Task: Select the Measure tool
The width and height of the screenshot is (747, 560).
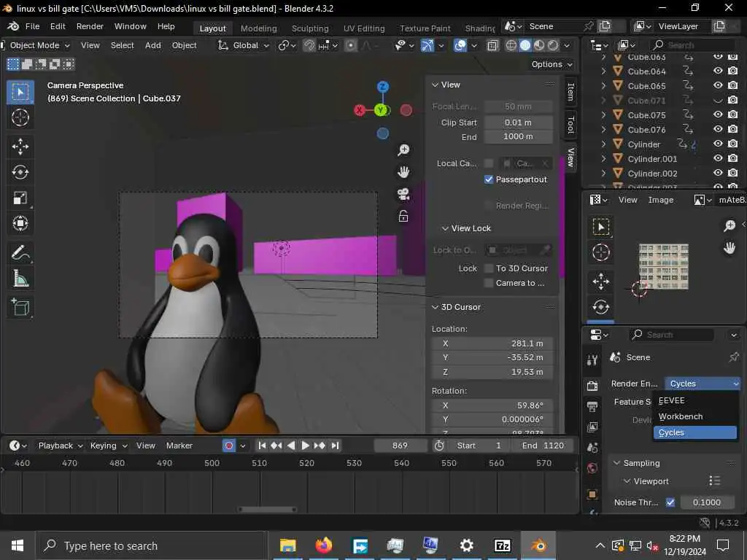Action: coord(20,279)
